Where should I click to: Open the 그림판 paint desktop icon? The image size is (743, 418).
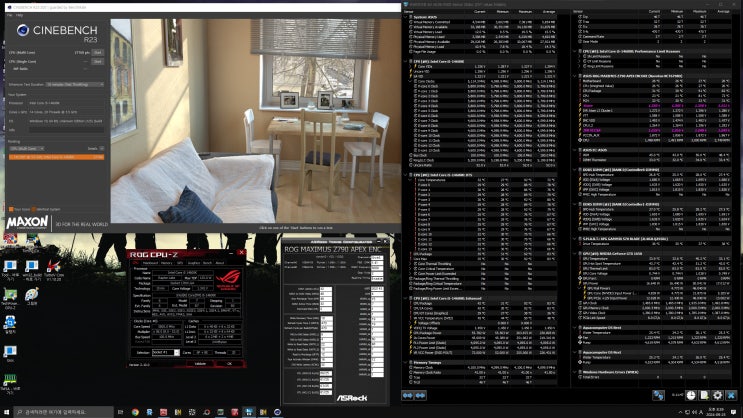click(x=32, y=297)
